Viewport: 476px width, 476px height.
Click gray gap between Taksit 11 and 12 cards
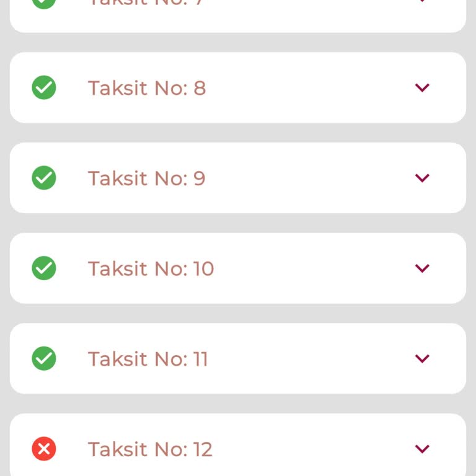238,403
